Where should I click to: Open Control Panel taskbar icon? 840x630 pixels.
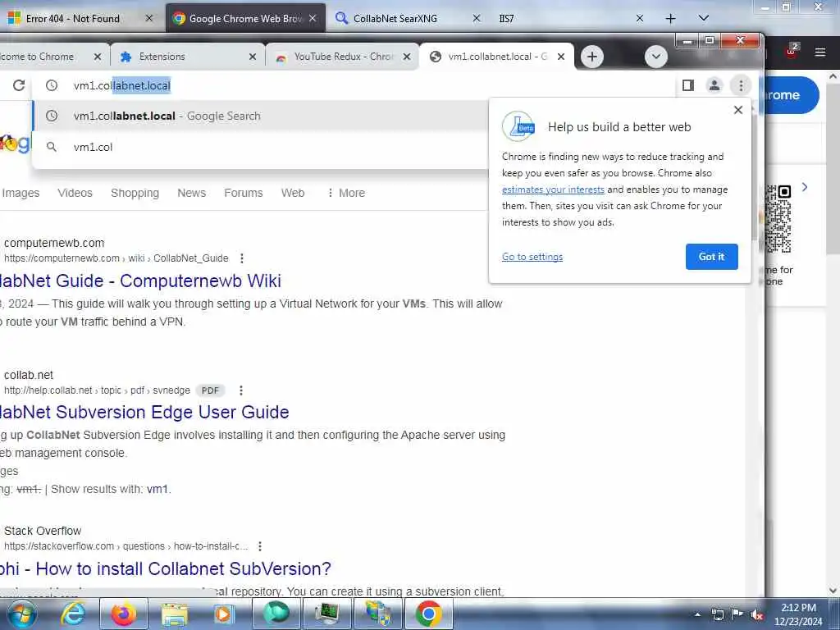tap(377, 614)
